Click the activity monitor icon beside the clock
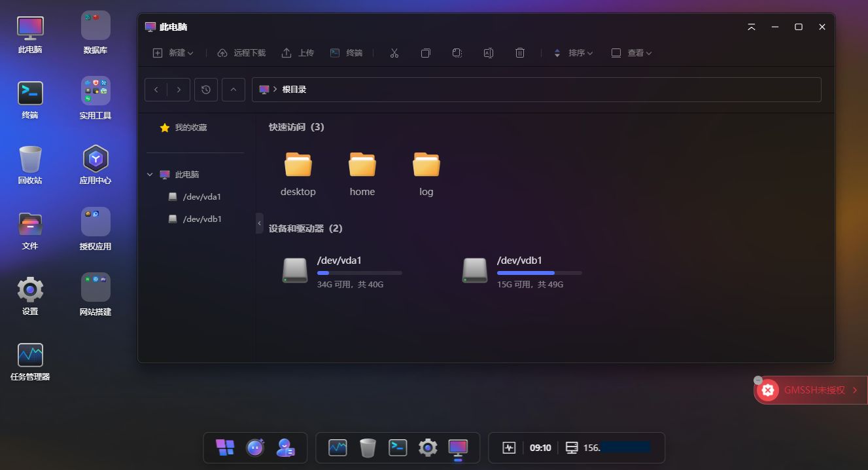This screenshot has width=868, height=470. click(509, 448)
